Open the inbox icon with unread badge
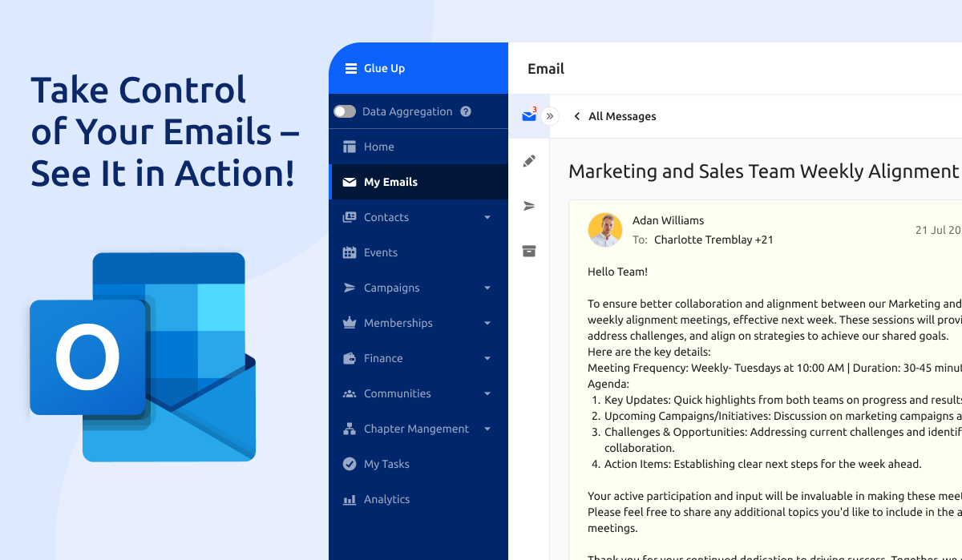 point(528,116)
